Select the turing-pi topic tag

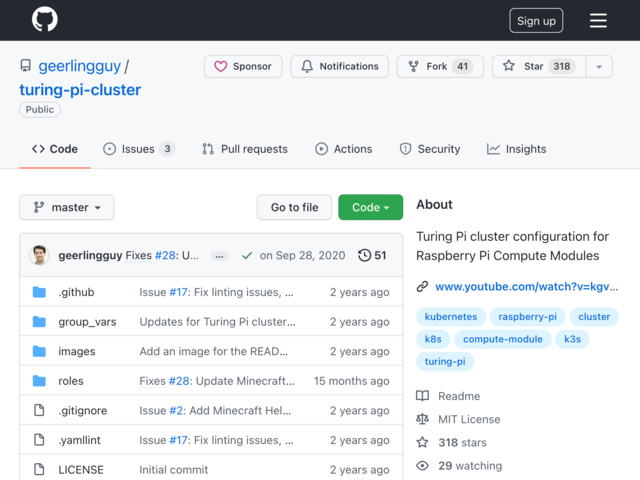[x=445, y=362]
